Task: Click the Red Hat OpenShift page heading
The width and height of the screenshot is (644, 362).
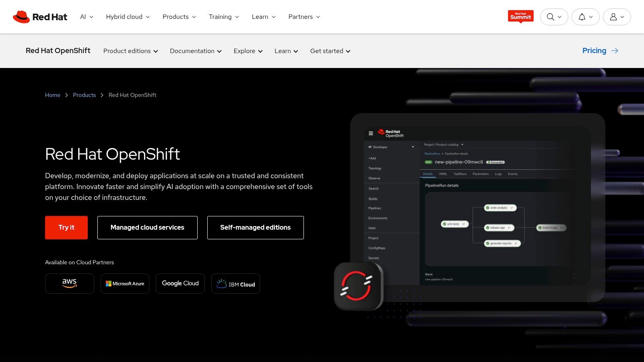Action: click(112, 154)
